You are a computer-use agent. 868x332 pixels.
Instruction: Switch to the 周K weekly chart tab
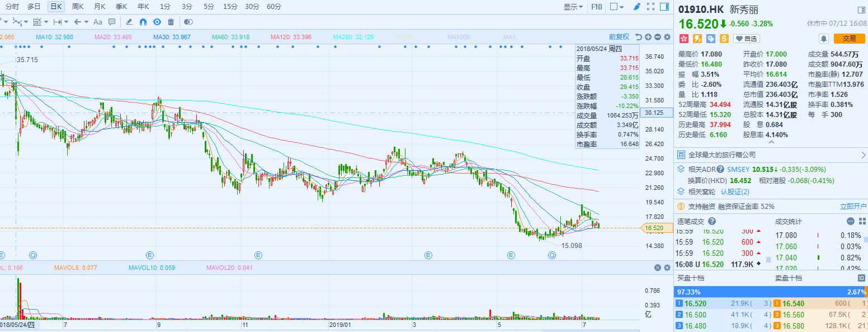point(78,7)
